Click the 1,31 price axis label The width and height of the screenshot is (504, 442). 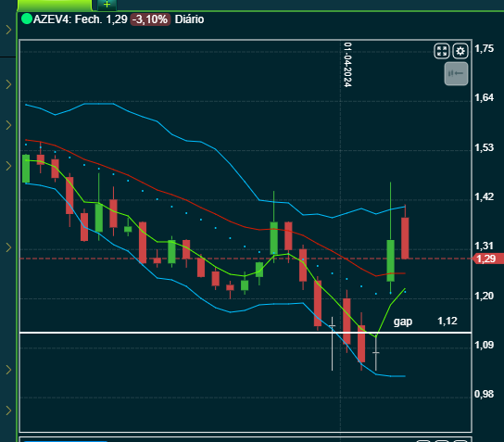tap(484, 246)
